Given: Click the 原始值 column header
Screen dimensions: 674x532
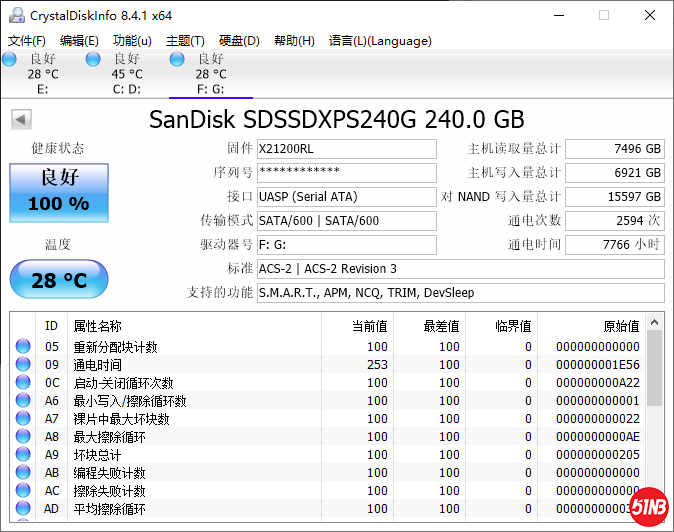Looking at the screenshot, I should [620, 326].
